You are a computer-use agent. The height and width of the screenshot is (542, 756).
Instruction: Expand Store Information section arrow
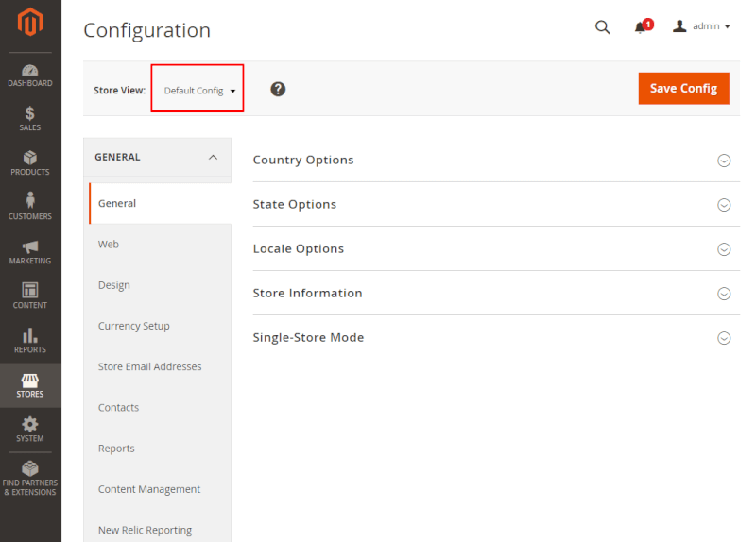[x=724, y=294]
